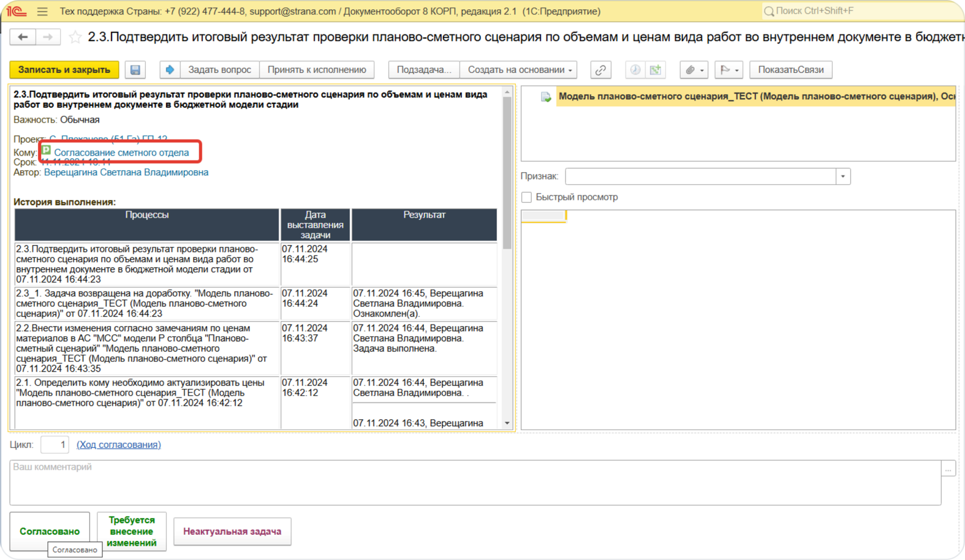Open Ход согласования link

coord(119,445)
